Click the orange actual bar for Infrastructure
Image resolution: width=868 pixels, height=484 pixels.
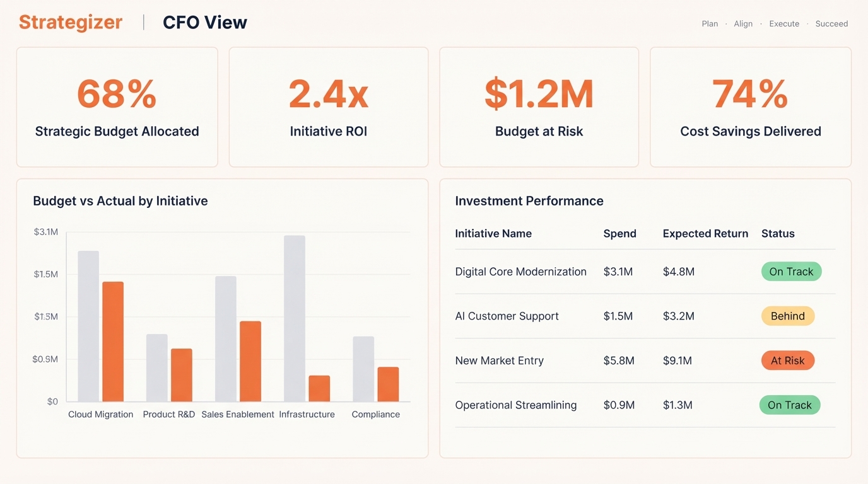[x=319, y=389]
